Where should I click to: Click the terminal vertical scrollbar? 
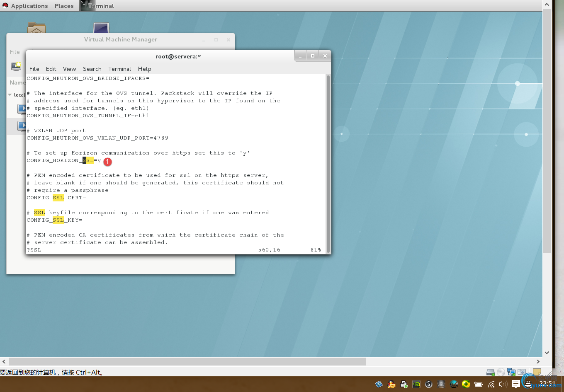(x=328, y=164)
